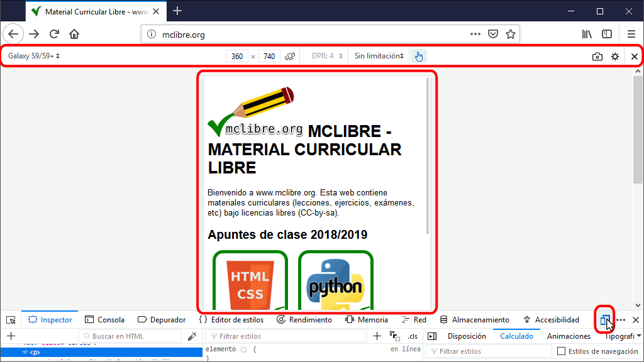The image size is (644, 362).
Task: Open the Editor de estilos tab
Action: pyautogui.click(x=231, y=320)
